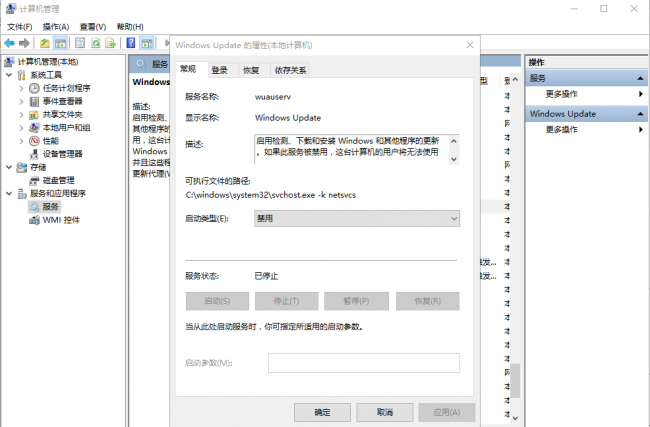Open the 查看(V) menu

point(93,27)
